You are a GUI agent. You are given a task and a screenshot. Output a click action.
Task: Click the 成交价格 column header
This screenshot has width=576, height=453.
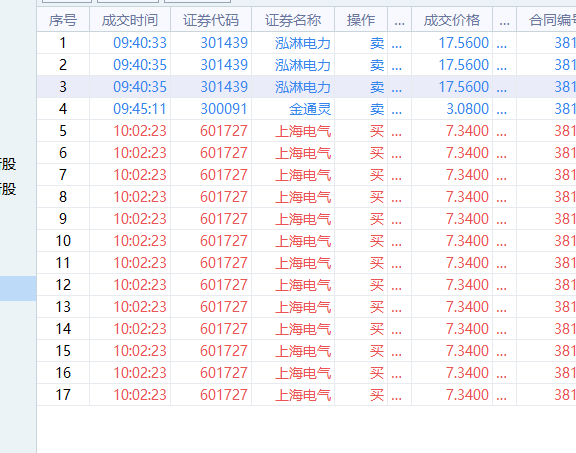point(452,20)
